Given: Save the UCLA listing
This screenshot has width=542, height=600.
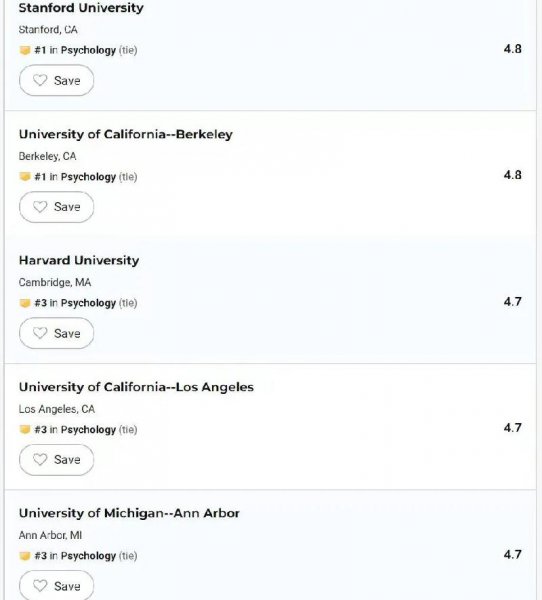Looking at the screenshot, I should [57, 460].
